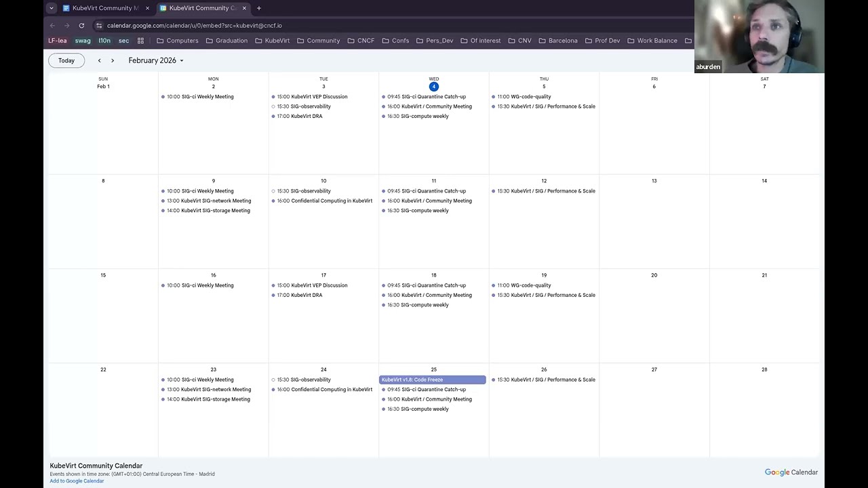Open SIG-compute weekly on February 4

[415, 116]
